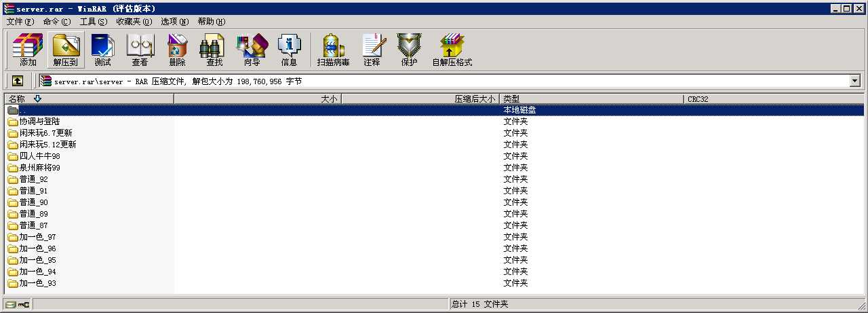
Task: Click the WinRAR title bar app icon
Action: 8,8
